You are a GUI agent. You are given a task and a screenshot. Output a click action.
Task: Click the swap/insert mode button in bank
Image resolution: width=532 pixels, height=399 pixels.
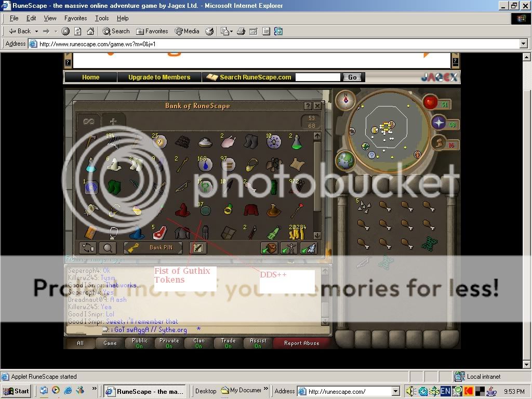87,248
